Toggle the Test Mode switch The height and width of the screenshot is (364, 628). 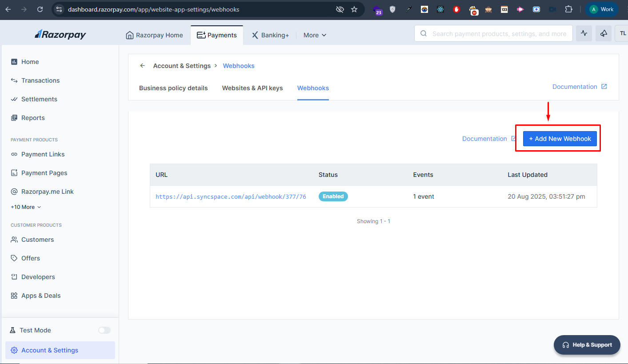point(104,330)
